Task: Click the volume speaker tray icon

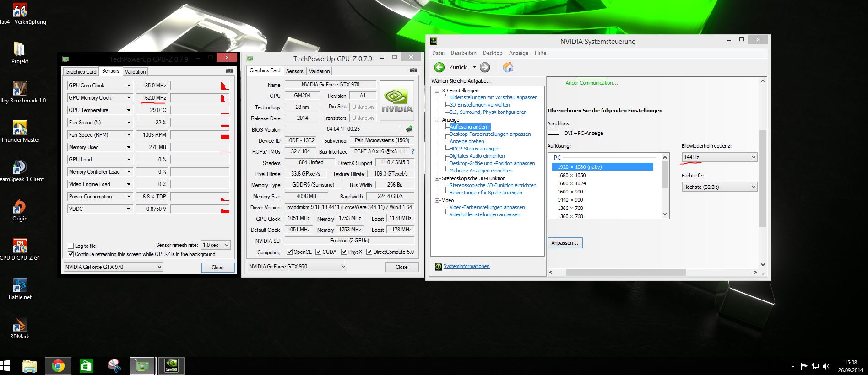Action: 826,366
